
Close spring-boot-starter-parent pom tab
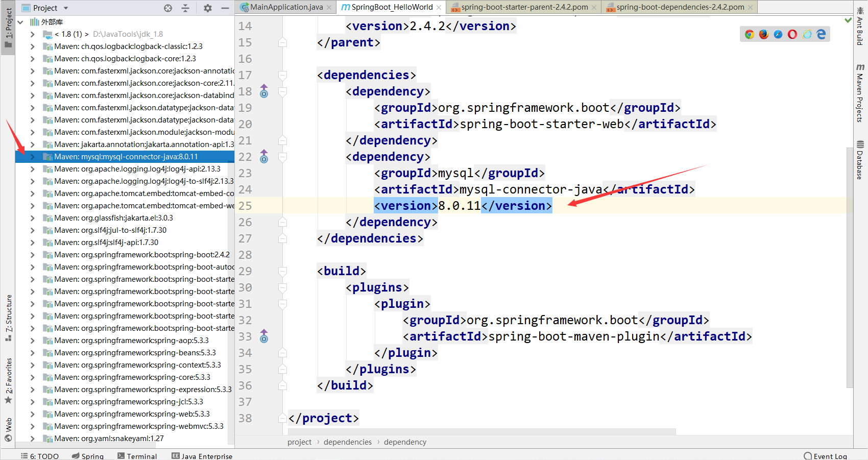click(x=594, y=7)
